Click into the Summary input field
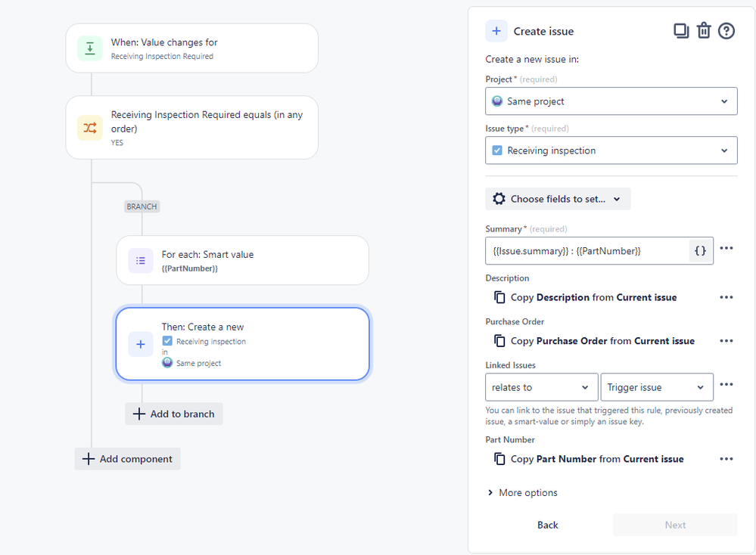The width and height of the screenshot is (756, 555). click(587, 250)
